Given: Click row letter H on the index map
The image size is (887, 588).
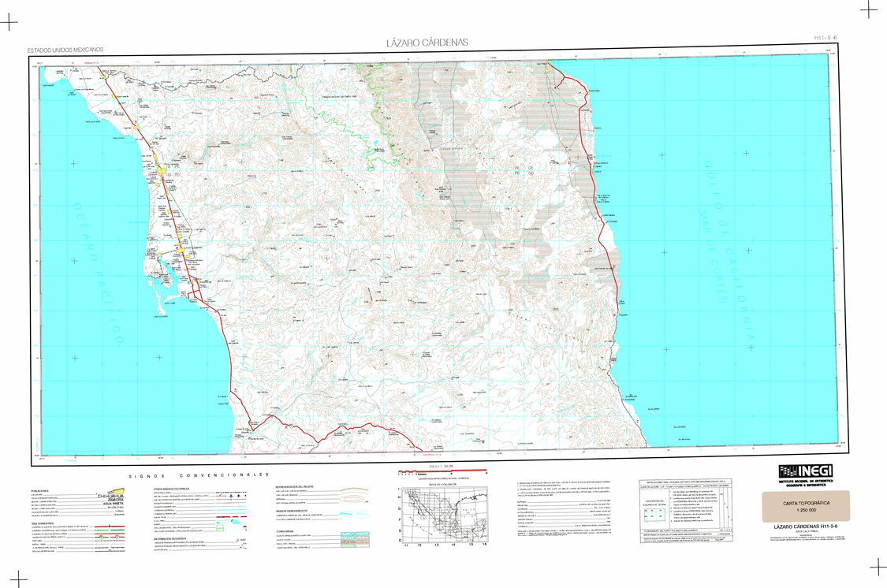Looking at the screenshot, I should [x=399, y=497].
